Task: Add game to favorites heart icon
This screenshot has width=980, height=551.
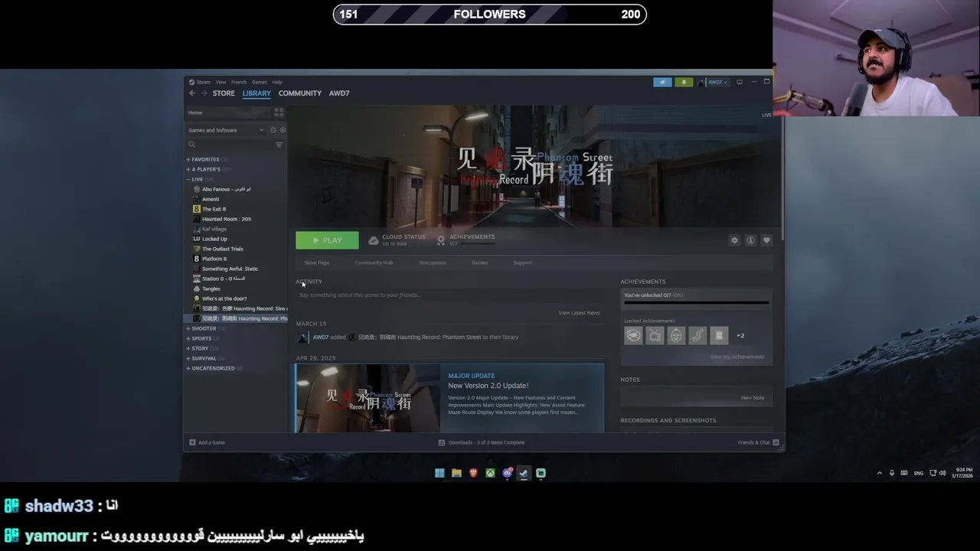Action: coord(766,240)
